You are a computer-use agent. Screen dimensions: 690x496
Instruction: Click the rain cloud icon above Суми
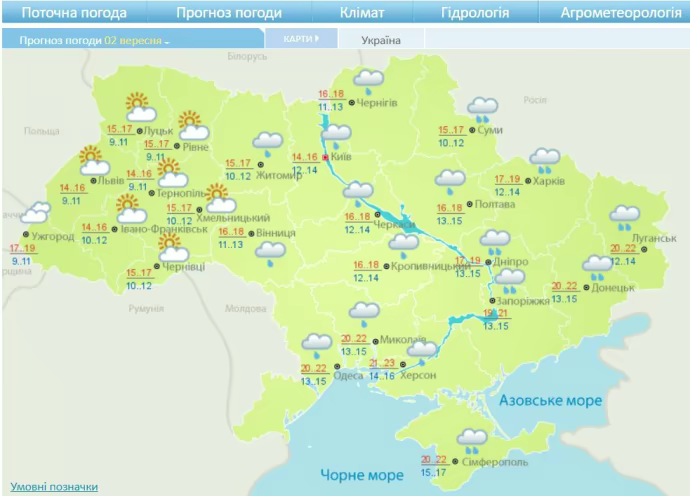[483, 108]
